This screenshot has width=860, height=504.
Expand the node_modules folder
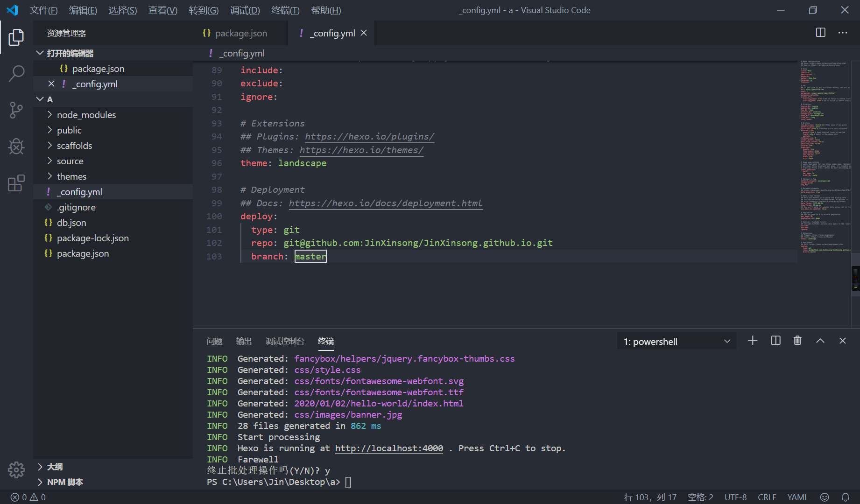point(86,115)
